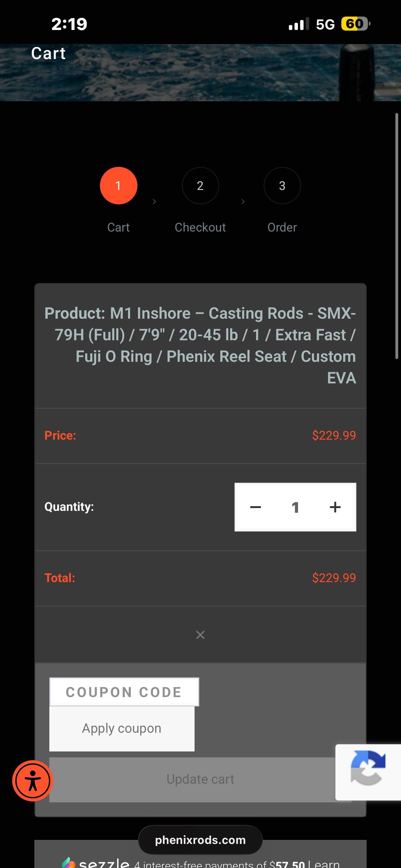Tap the arrow between Cart and Checkout

tap(154, 202)
